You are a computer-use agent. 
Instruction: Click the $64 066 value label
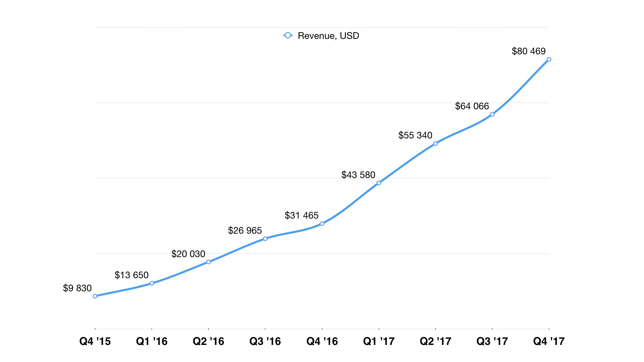(472, 106)
